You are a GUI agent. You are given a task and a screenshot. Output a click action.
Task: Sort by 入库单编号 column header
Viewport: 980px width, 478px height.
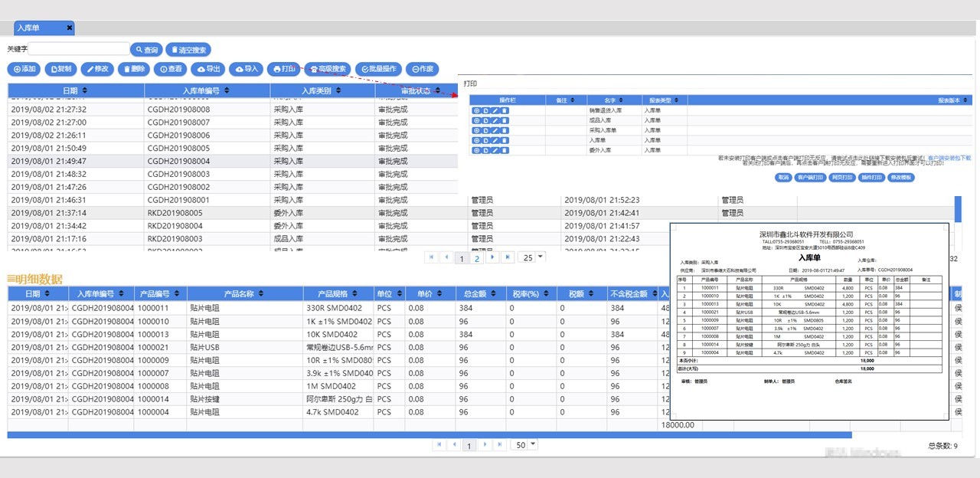[x=207, y=91]
